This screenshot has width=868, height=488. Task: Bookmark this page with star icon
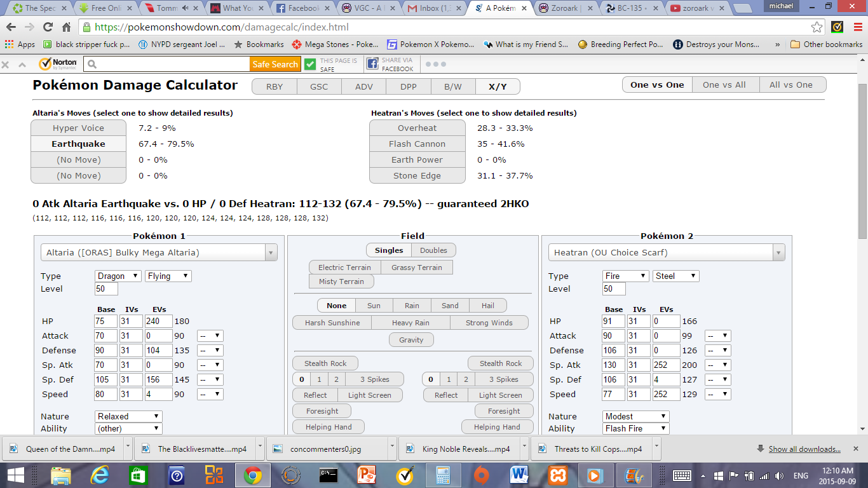coord(817,27)
